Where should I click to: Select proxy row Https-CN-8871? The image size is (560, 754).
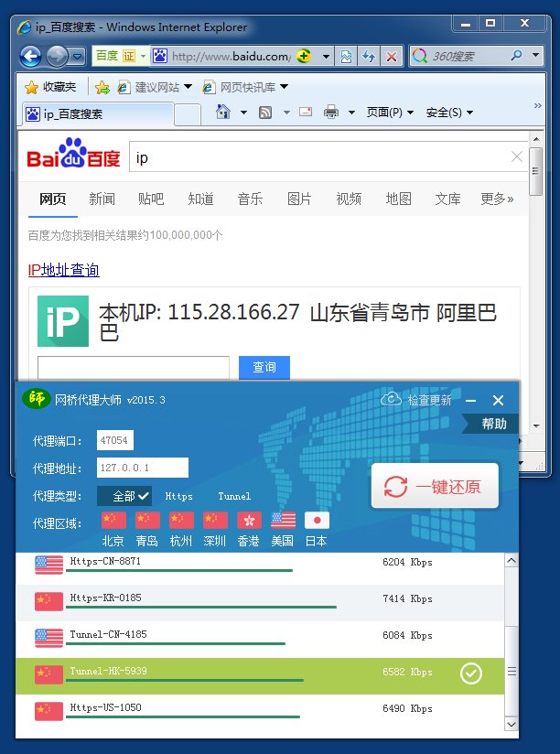tap(260, 566)
